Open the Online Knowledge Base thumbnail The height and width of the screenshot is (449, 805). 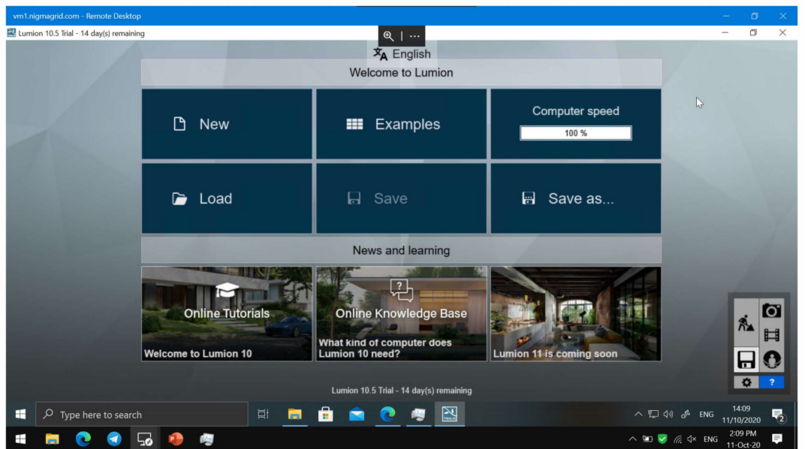coord(401,314)
